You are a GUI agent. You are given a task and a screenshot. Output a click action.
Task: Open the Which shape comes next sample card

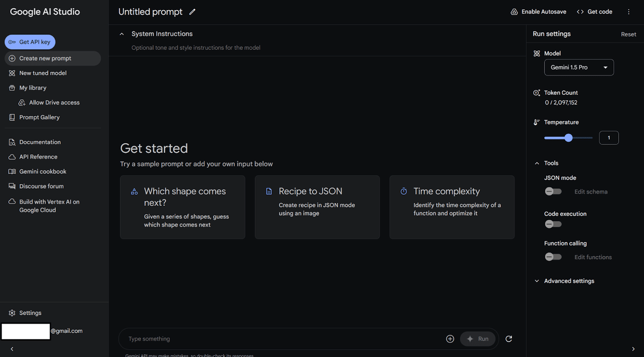coord(182,207)
